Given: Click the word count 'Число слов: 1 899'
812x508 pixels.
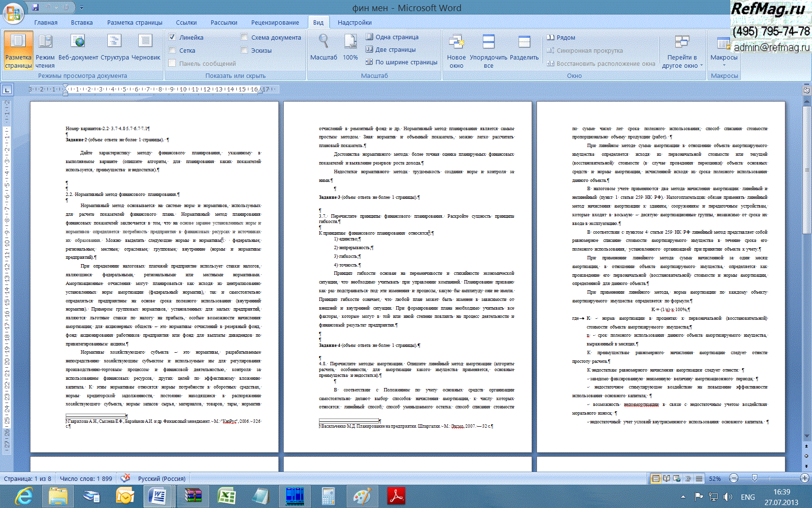Looking at the screenshot, I should (86, 478).
